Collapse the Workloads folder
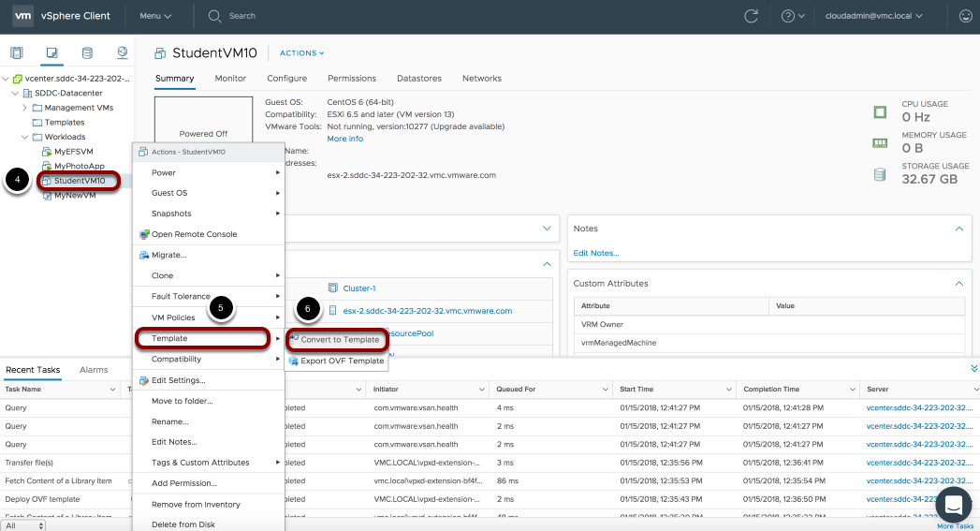Image resolution: width=980 pixels, height=531 pixels. coord(25,137)
